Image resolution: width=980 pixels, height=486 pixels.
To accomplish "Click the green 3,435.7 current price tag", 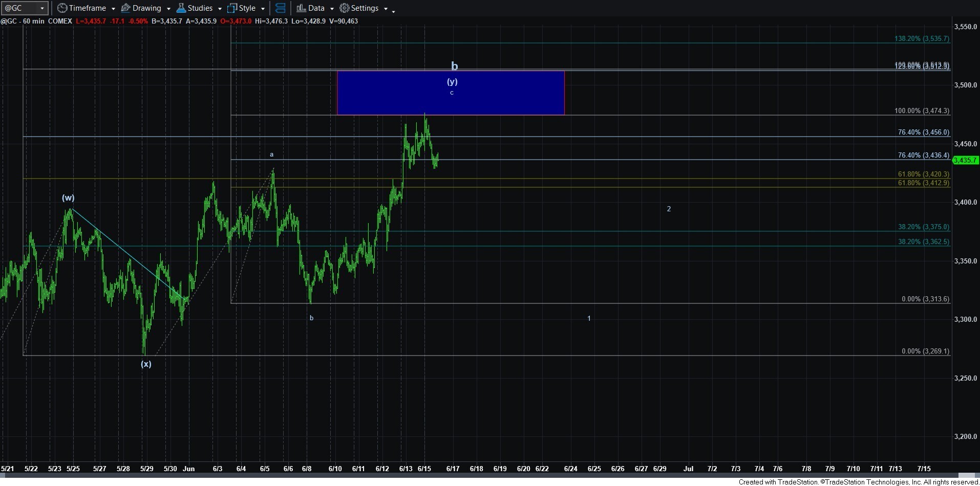I will point(965,160).
